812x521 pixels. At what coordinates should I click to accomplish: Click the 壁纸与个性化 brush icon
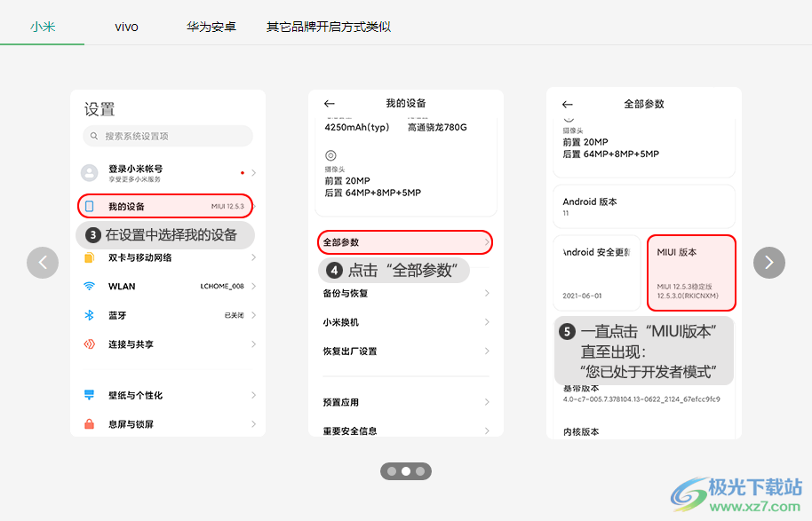89,395
